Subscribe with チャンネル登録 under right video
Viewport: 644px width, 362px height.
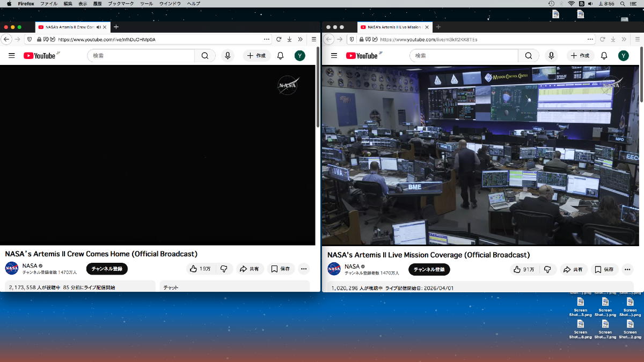click(x=429, y=269)
